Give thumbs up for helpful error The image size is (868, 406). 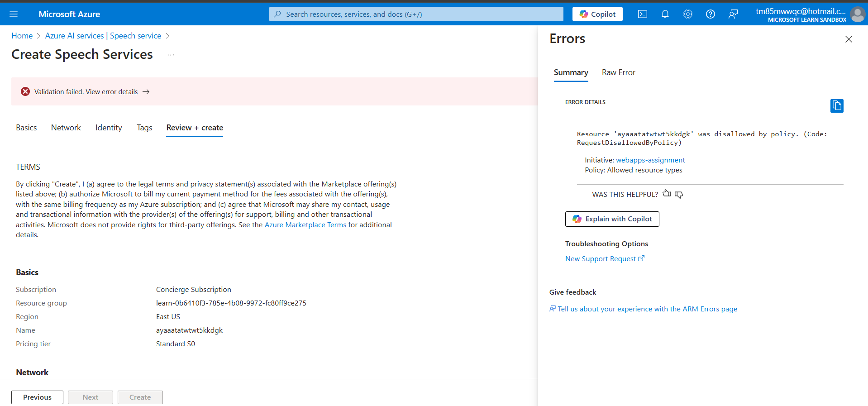tap(667, 194)
